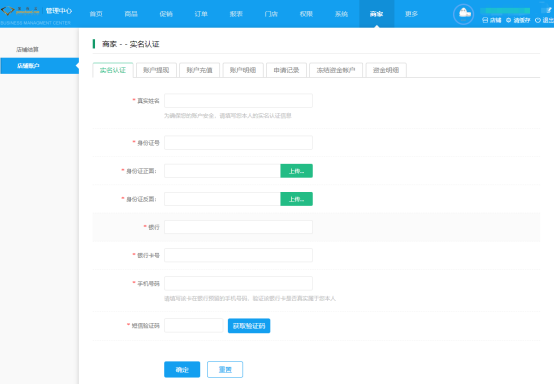Focus the 真实姓名 input field
554x384 pixels.
238,101
